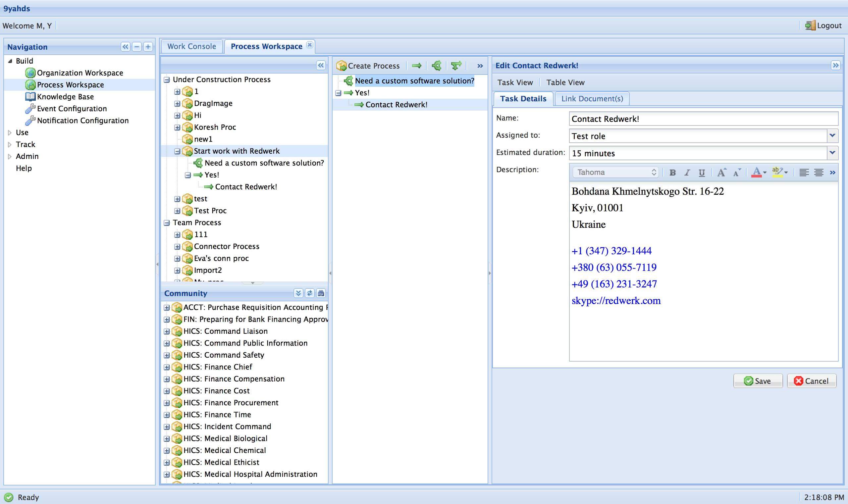Show more process toolbar options chevron
The height and width of the screenshot is (504, 848).
coord(480,66)
